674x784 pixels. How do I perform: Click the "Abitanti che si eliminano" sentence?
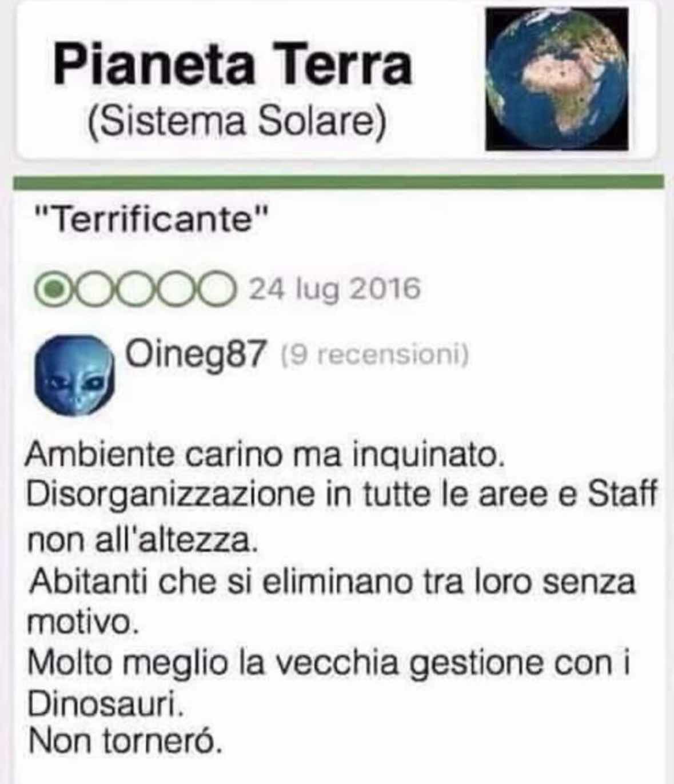pyautogui.click(x=332, y=602)
